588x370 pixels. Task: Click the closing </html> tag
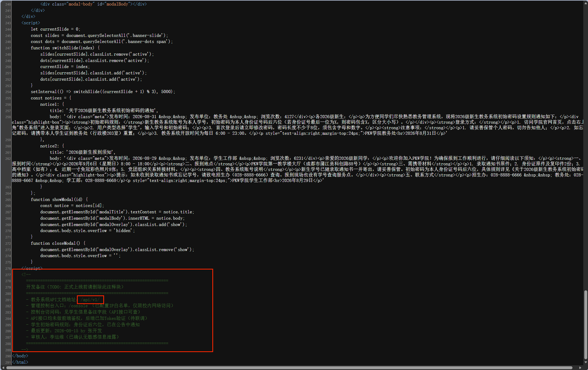coord(20,362)
